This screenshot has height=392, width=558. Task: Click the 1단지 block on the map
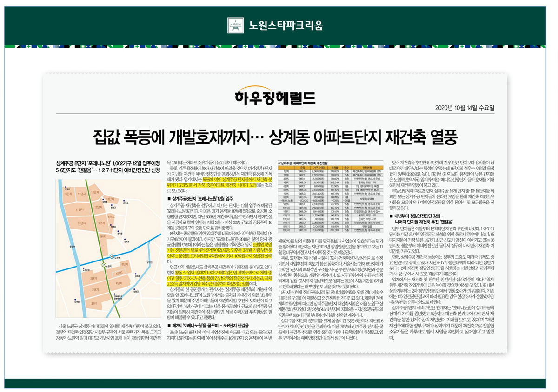click(93, 303)
